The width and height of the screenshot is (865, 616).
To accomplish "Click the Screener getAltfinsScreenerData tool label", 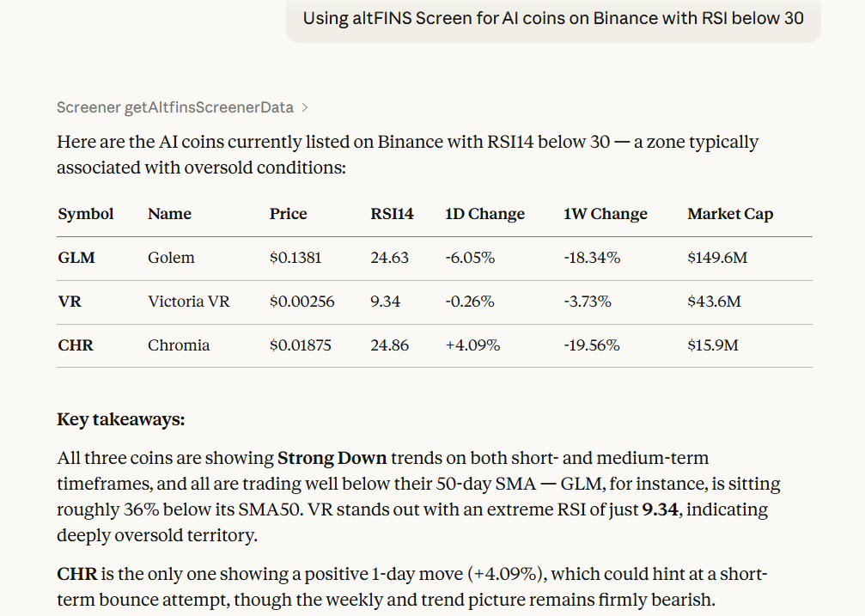I will click(175, 108).
